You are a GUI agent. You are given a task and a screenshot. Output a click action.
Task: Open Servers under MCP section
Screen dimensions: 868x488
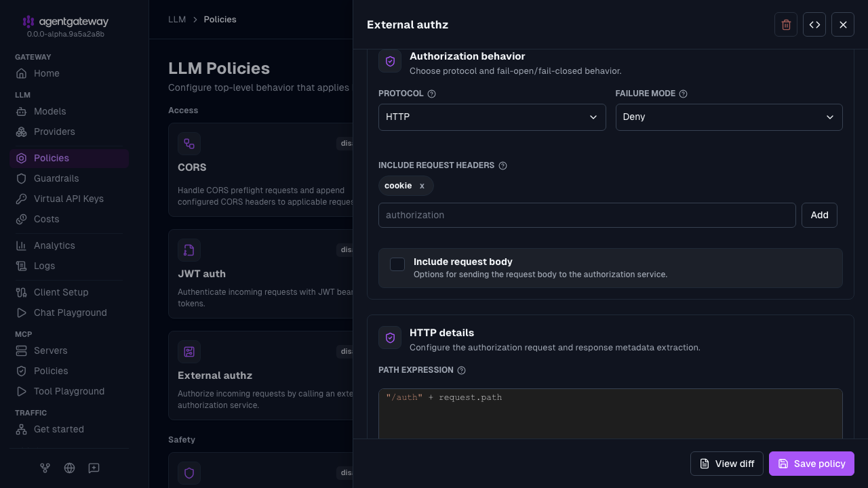[69, 350]
